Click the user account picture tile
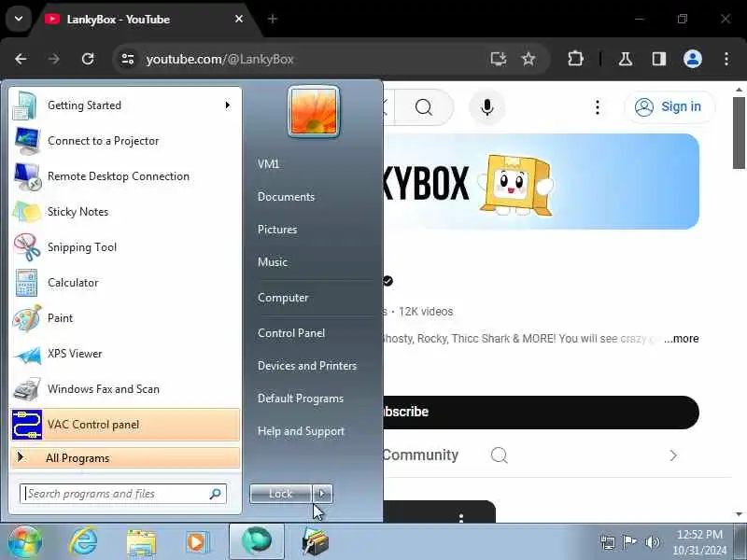This screenshot has height=560, width=747. 314,111
